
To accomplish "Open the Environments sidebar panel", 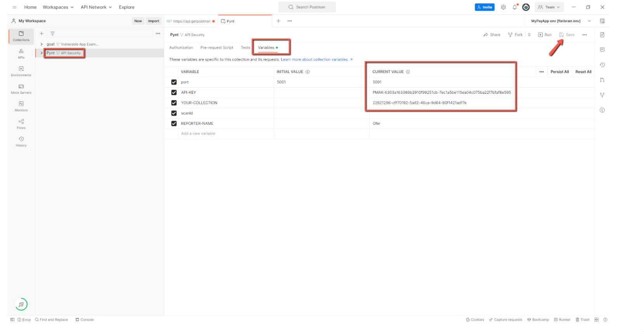I will tap(21, 71).
